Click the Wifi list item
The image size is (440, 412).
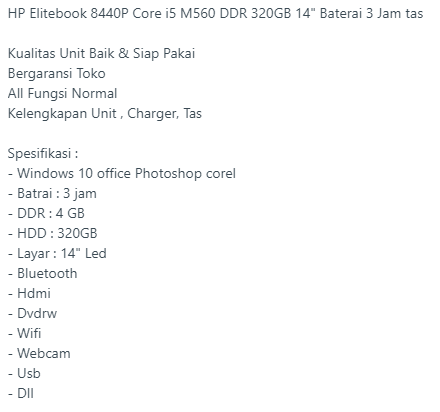24,333
